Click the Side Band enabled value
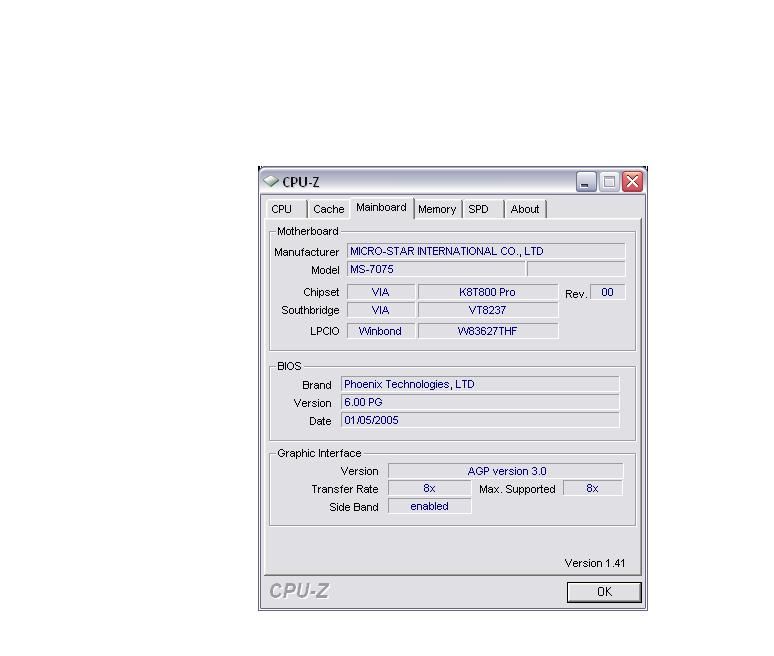The width and height of the screenshot is (774, 656). tap(429, 506)
